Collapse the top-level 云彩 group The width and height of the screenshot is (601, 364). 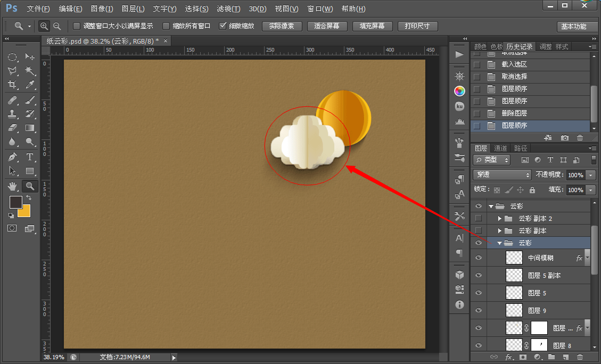coord(491,206)
